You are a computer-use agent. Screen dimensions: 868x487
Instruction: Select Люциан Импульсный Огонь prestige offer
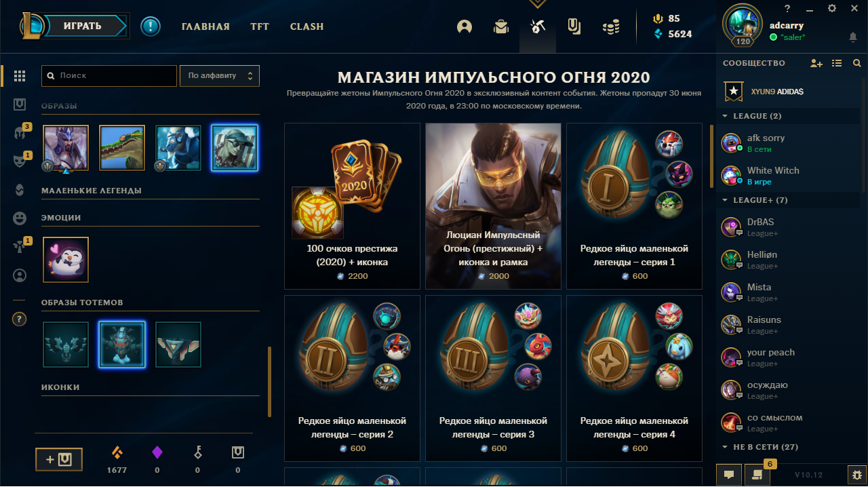pyautogui.click(x=493, y=206)
